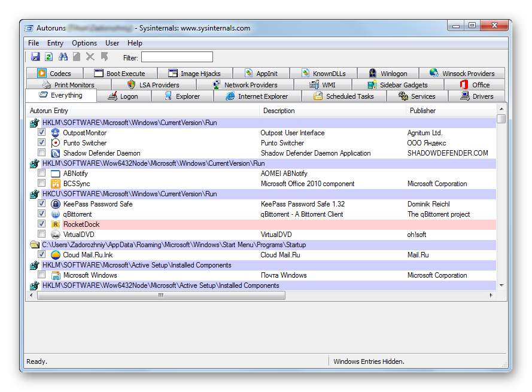Switch to the Scheduled Tasks tab

[x=344, y=96]
